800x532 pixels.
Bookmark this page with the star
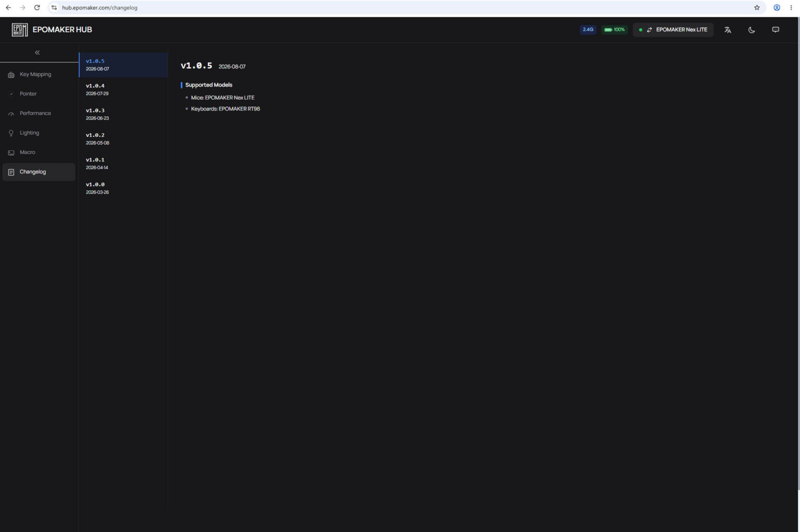click(757, 8)
